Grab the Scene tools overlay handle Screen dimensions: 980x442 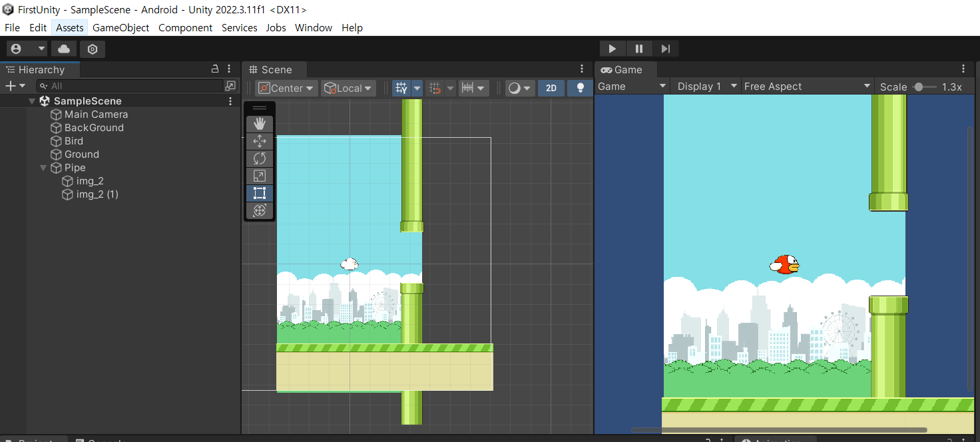tap(260, 108)
